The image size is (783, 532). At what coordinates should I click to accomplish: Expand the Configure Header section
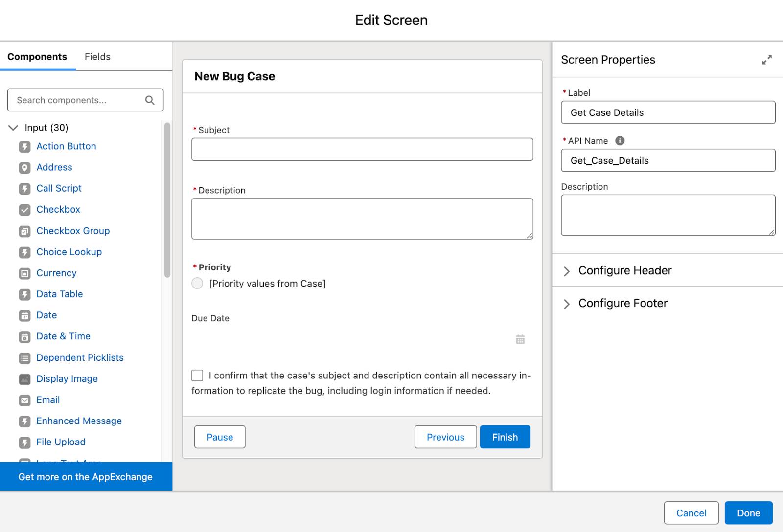567,271
